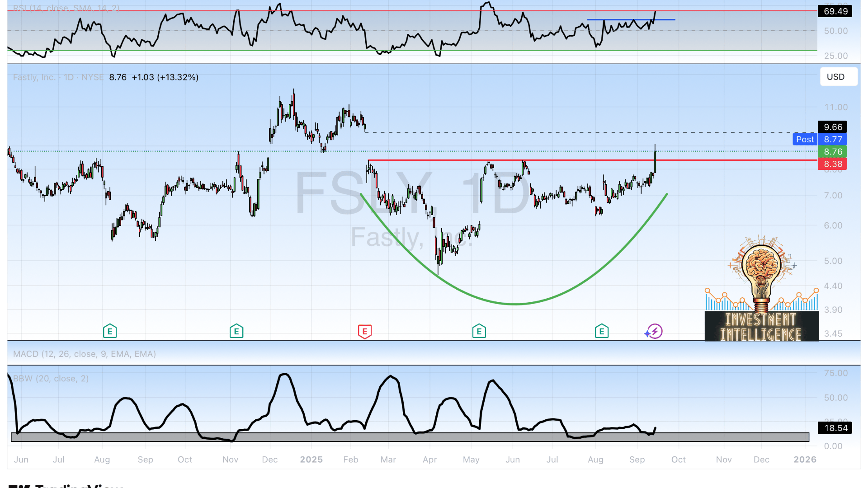Click the purple lightning event icon
868x488 pixels.
pyautogui.click(x=655, y=331)
